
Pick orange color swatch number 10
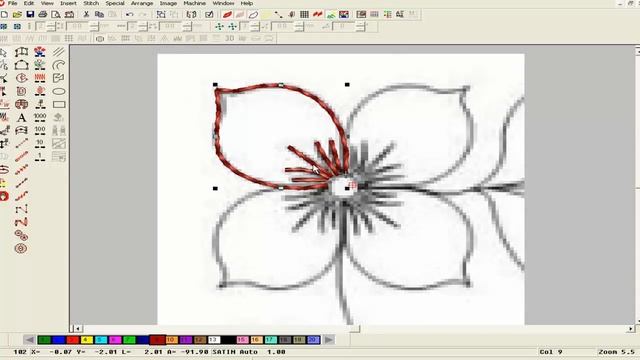[x=171, y=340]
